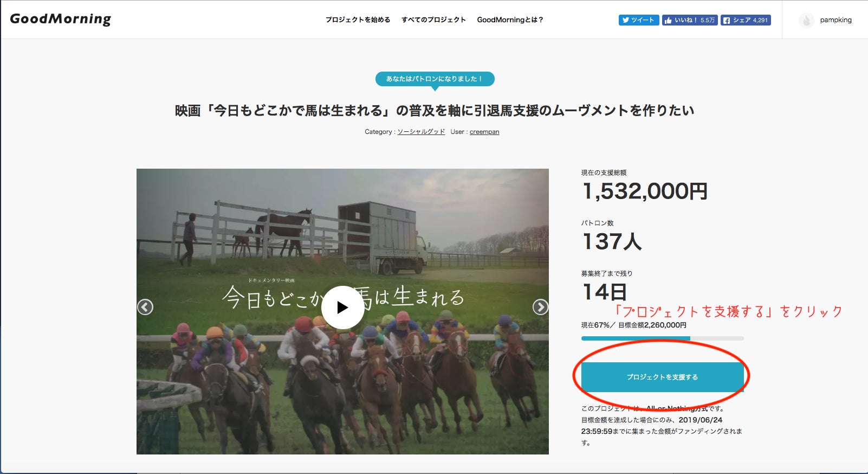Go to すべてのプロジェクト page
The width and height of the screenshot is (868, 474).
(x=433, y=20)
